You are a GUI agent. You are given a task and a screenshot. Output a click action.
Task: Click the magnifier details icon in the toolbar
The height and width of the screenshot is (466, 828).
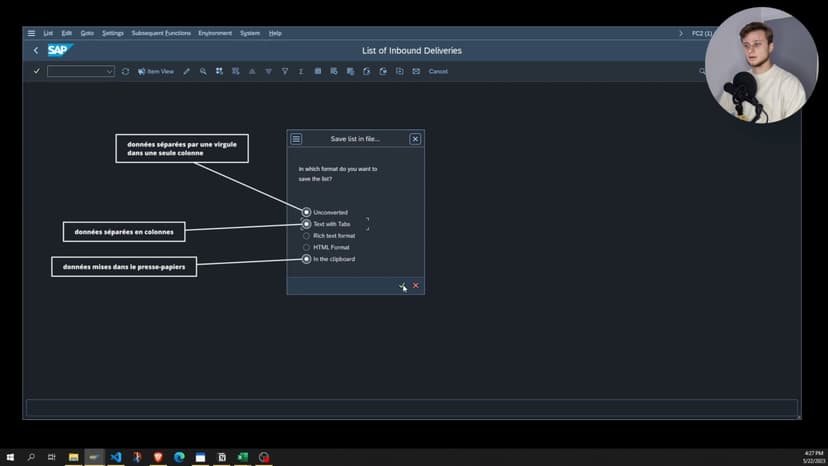[203, 71]
